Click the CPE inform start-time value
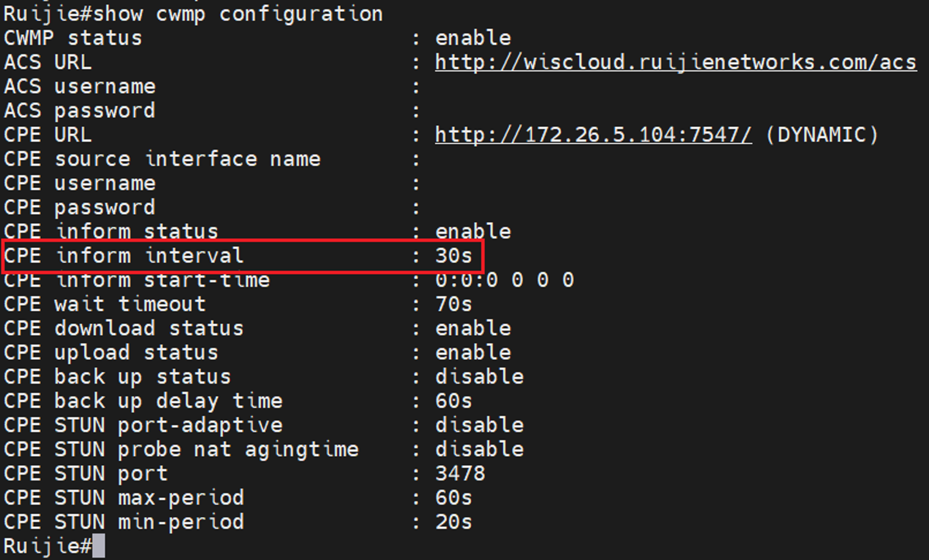 505,280
